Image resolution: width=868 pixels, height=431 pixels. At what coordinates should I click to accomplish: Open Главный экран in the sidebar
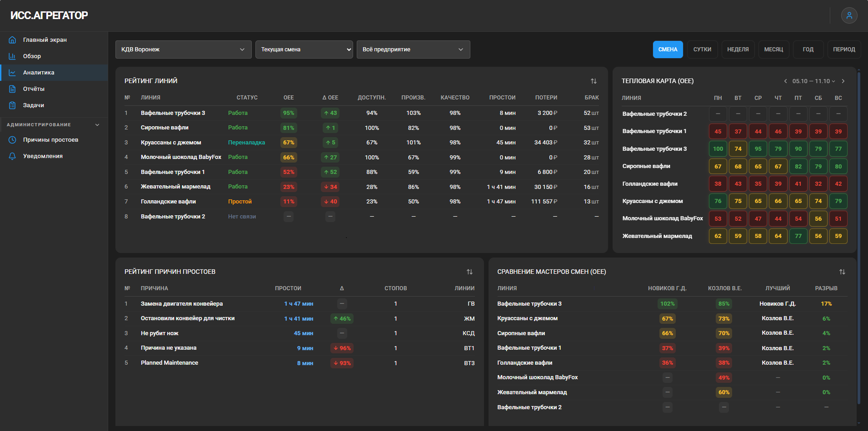[54, 40]
